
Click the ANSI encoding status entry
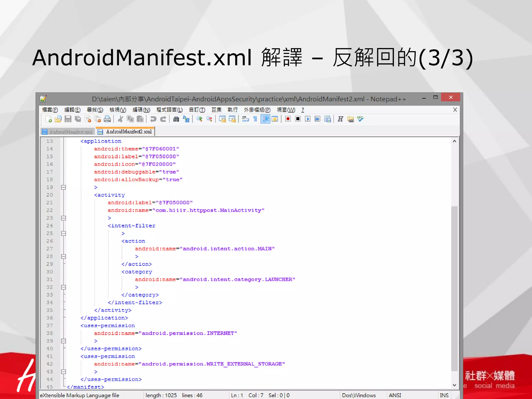(x=395, y=395)
